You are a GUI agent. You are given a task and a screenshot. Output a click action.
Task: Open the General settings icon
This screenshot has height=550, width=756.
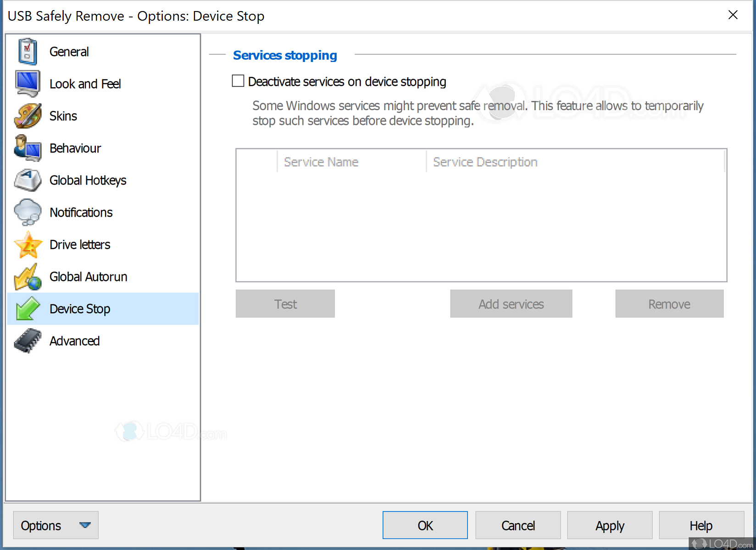[x=28, y=51]
